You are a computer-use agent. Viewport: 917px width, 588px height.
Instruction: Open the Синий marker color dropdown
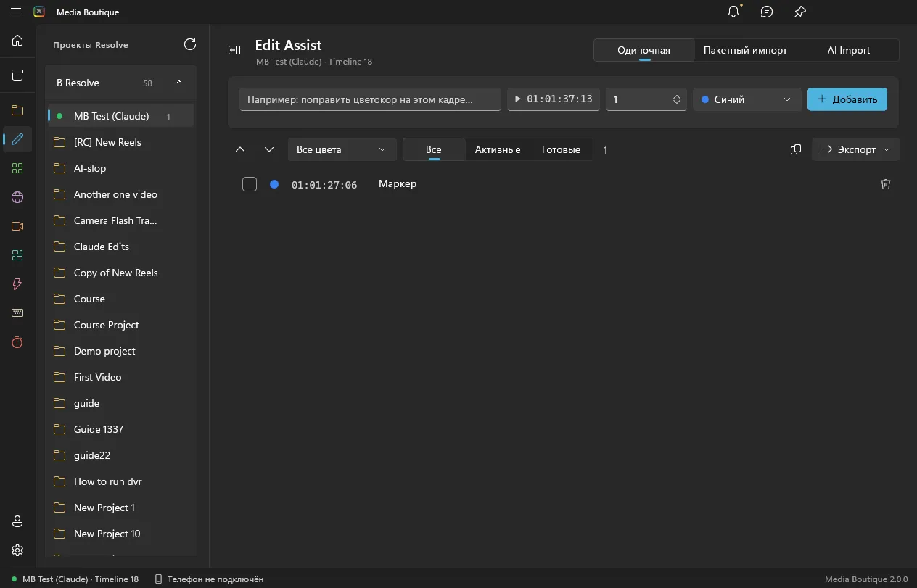(747, 99)
